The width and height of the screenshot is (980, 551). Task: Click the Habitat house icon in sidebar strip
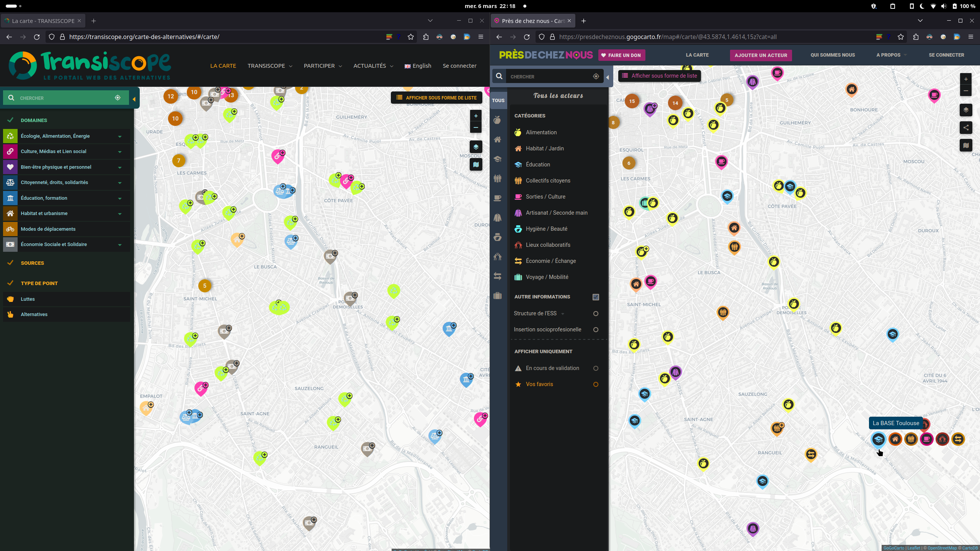point(498,140)
